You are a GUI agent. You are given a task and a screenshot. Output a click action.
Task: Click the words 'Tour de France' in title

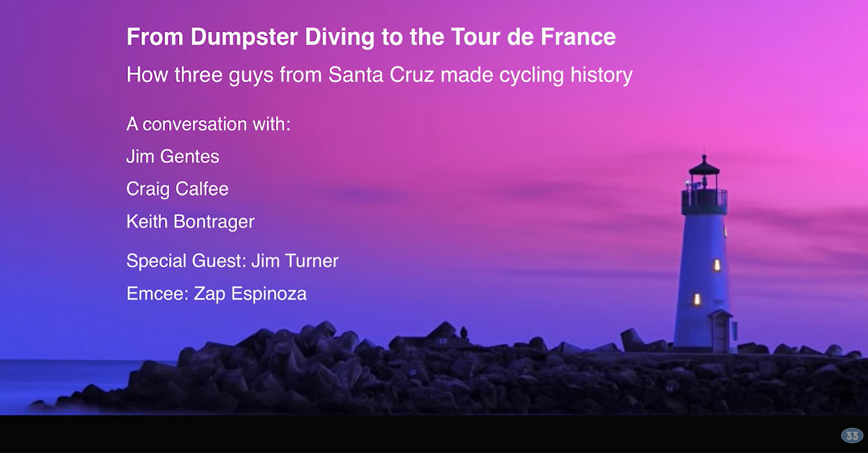coord(533,37)
